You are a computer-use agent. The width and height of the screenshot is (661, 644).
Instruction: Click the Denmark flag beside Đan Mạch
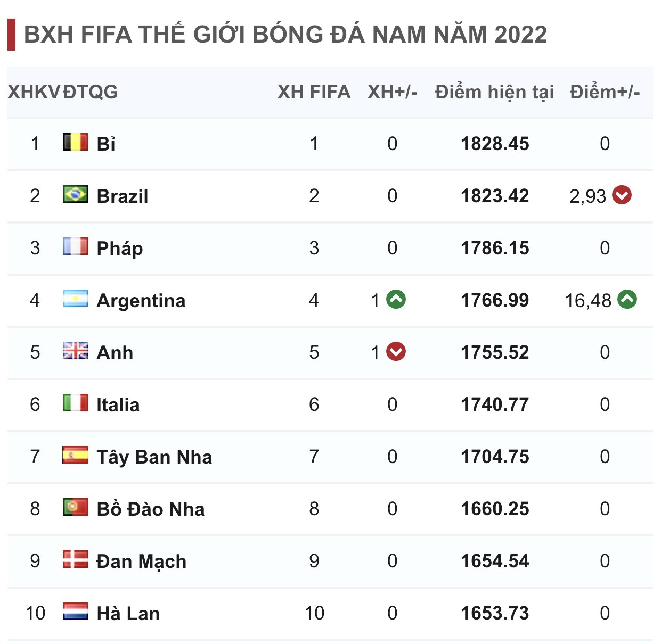coord(76,559)
